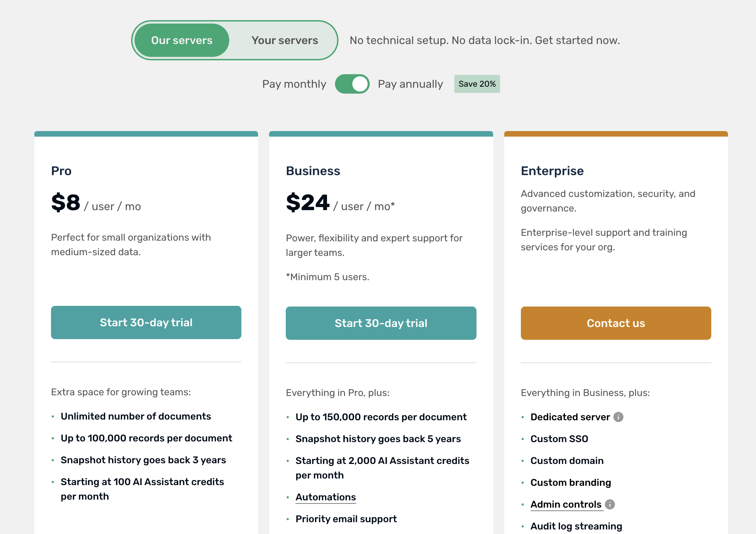Click the Pay monthly label

pyautogui.click(x=294, y=84)
